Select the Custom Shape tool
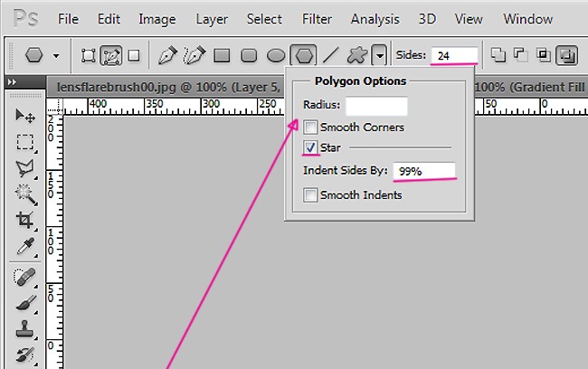 357,55
